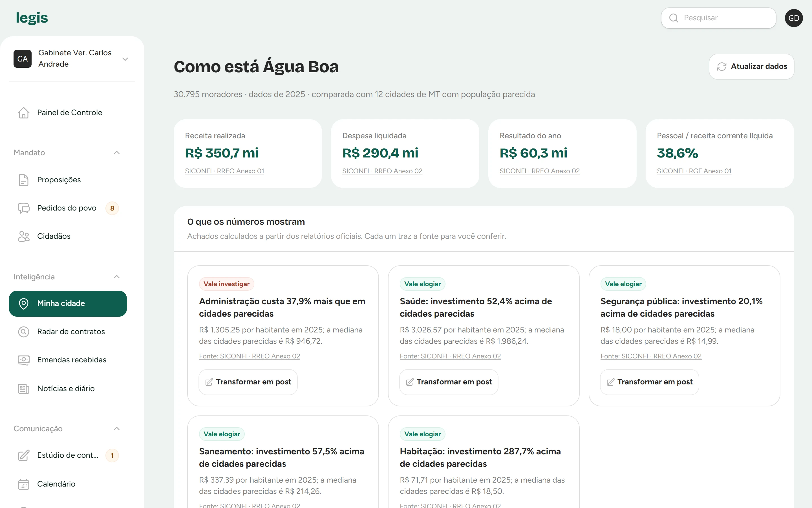
Task: Click the Vale elogiar tag on Saneamento card
Action: (222, 434)
